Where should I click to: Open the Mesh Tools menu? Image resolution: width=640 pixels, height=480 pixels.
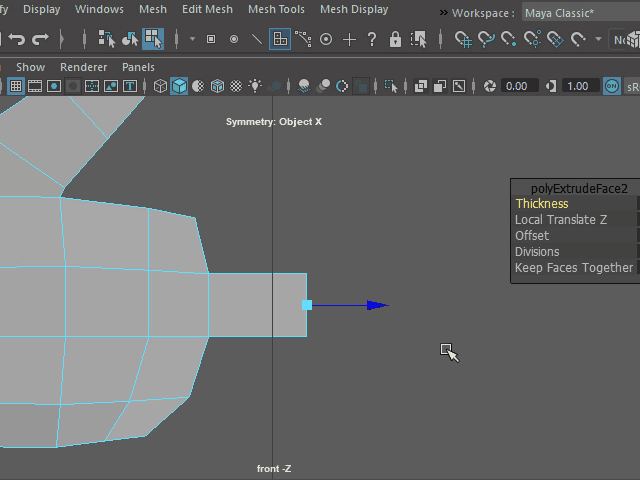tap(276, 10)
